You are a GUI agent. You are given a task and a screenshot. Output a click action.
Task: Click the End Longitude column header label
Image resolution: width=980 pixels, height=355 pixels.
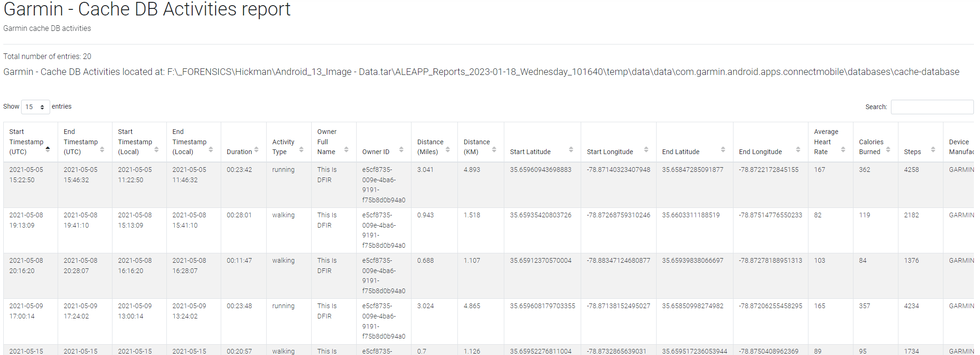[760, 152]
